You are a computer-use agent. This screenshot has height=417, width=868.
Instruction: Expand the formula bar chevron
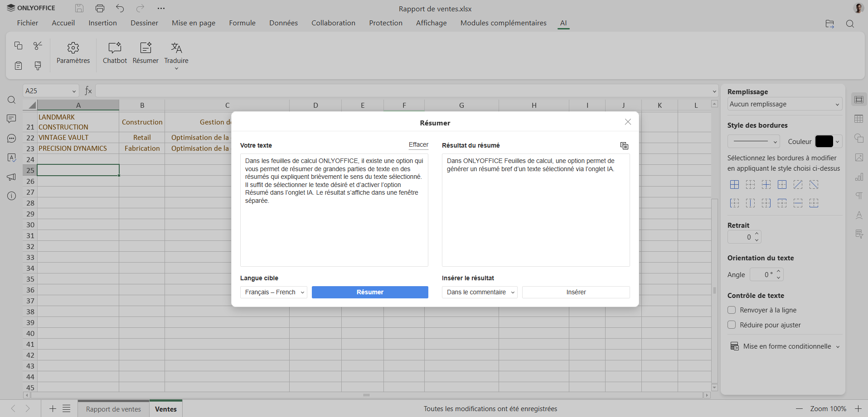pyautogui.click(x=714, y=91)
